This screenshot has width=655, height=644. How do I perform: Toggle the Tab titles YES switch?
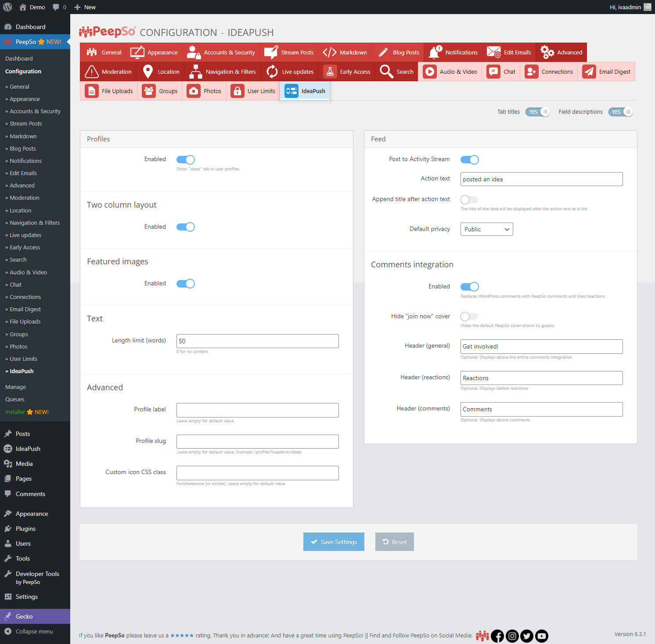[538, 112]
